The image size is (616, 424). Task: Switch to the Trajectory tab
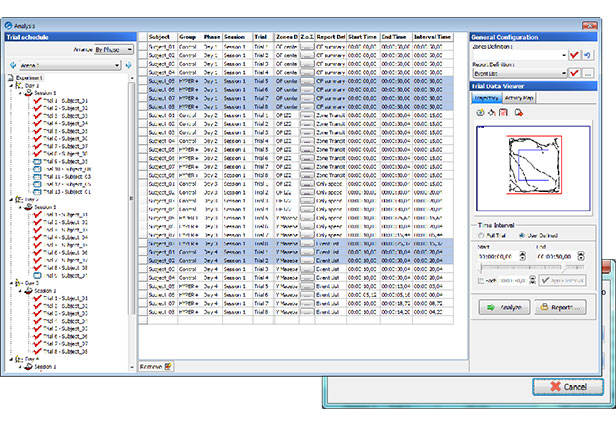click(x=487, y=98)
